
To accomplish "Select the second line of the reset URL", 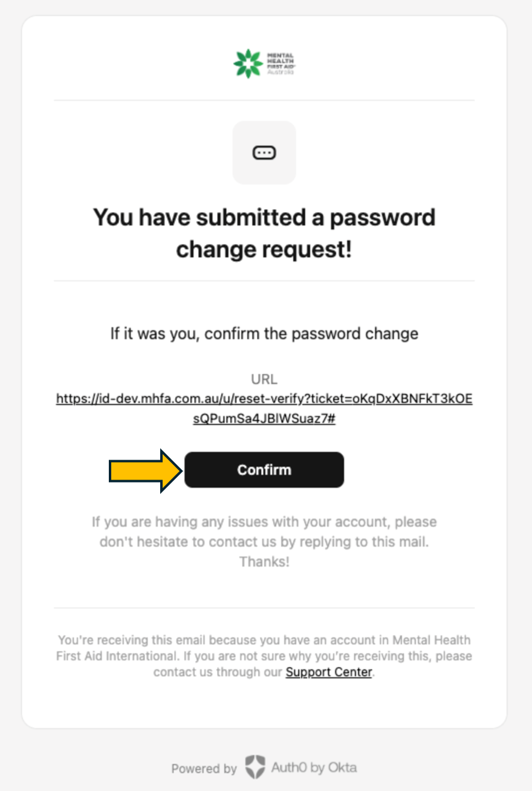I will tap(264, 418).
